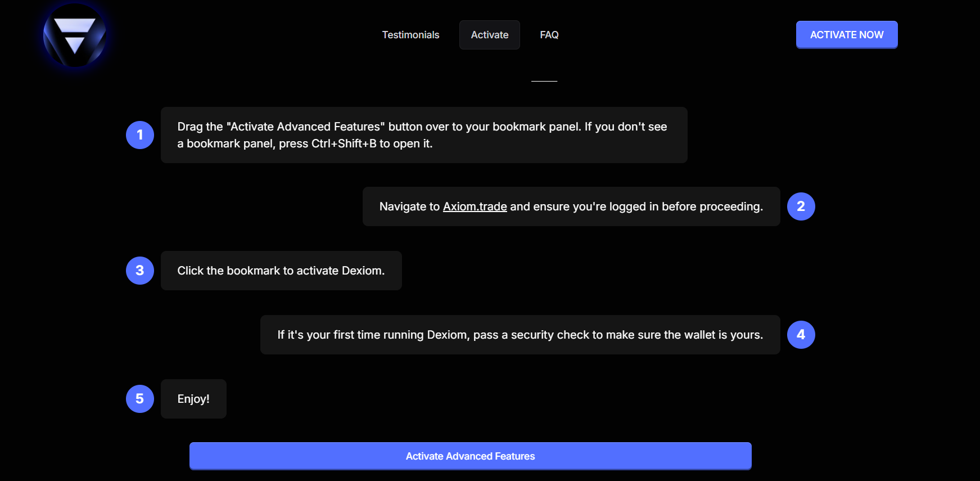The width and height of the screenshot is (980, 481).
Task: Click the word 'Dexiom' in step three
Action: pos(362,271)
